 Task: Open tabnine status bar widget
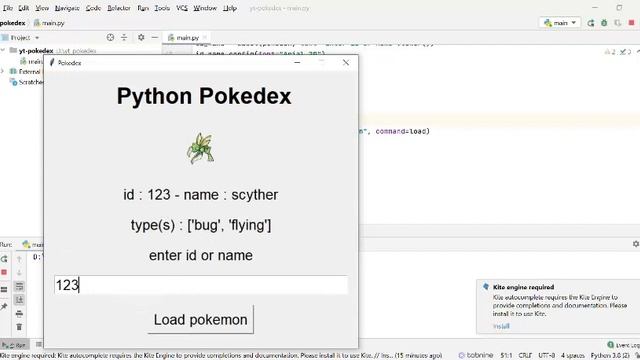click(476, 355)
